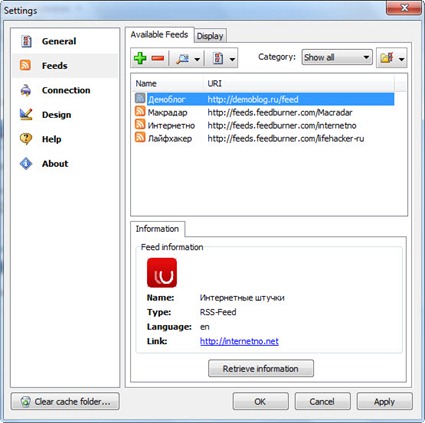The width and height of the screenshot is (425, 423).
Task: Select the Интернетно feed row
Action: (x=264, y=125)
